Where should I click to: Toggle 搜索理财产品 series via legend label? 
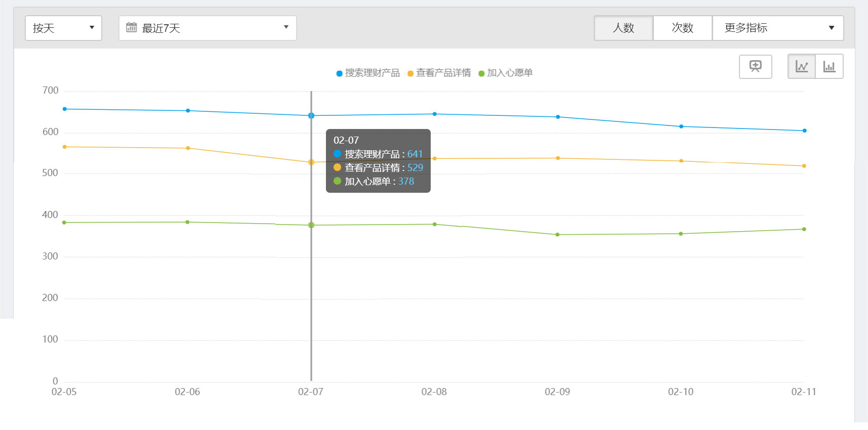[x=372, y=73]
